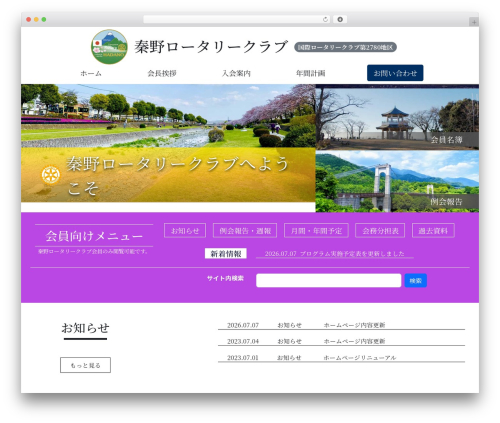Screen dimensions: 500x423
Task: Click the 過去資料 button
Action: tap(433, 231)
